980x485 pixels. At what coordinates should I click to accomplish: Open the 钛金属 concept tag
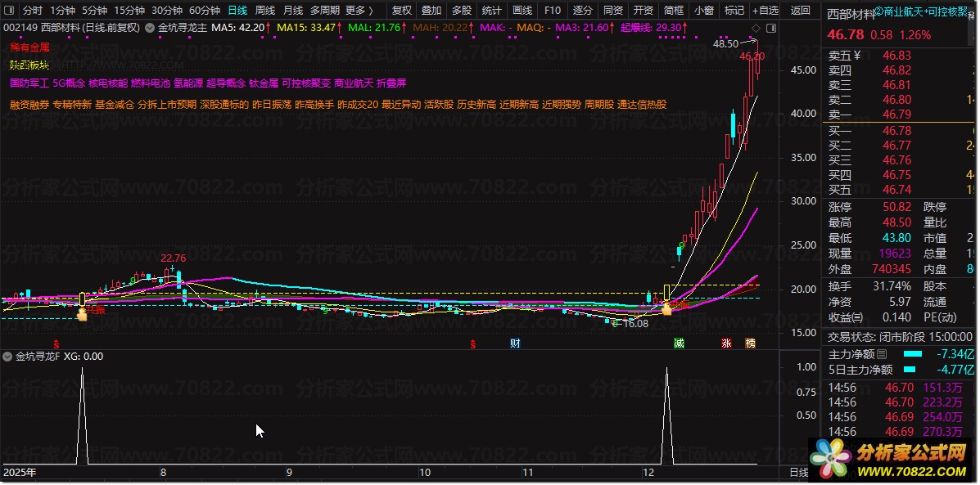pos(264,83)
